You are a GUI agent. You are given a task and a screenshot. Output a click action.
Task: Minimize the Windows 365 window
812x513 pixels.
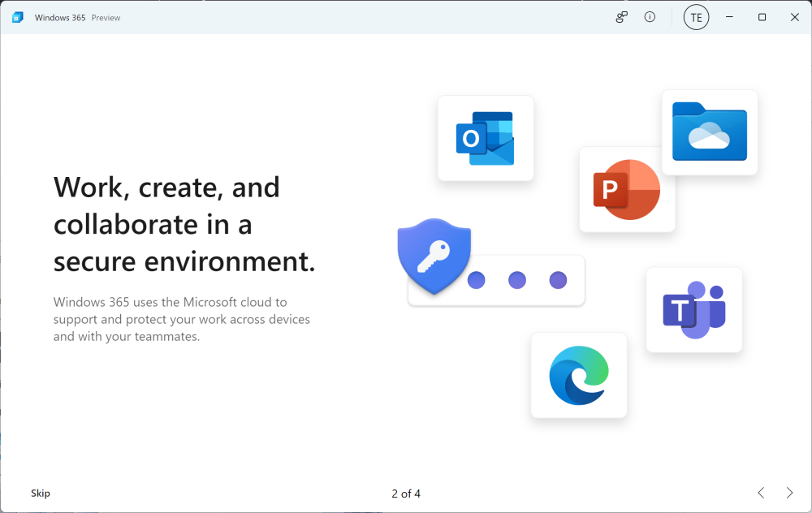[x=729, y=17]
